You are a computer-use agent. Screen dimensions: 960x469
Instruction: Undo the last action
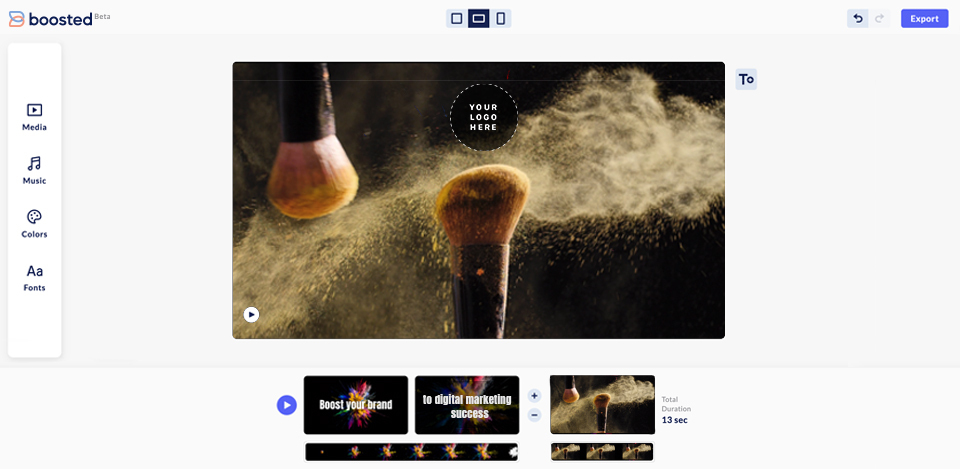point(858,18)
